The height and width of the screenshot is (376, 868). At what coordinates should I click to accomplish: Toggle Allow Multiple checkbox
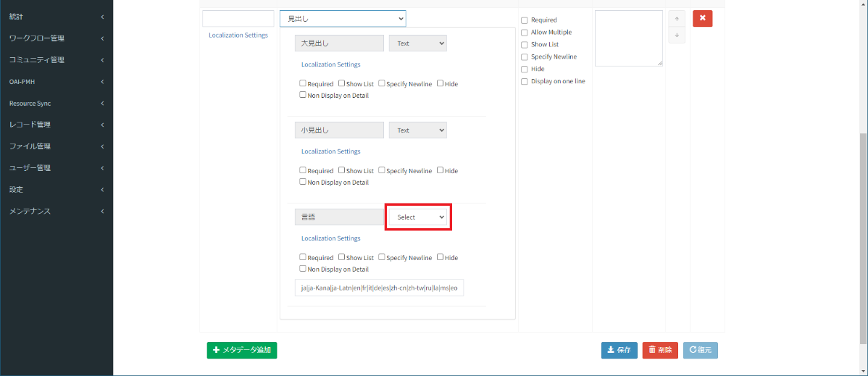[x=525, y=33]
